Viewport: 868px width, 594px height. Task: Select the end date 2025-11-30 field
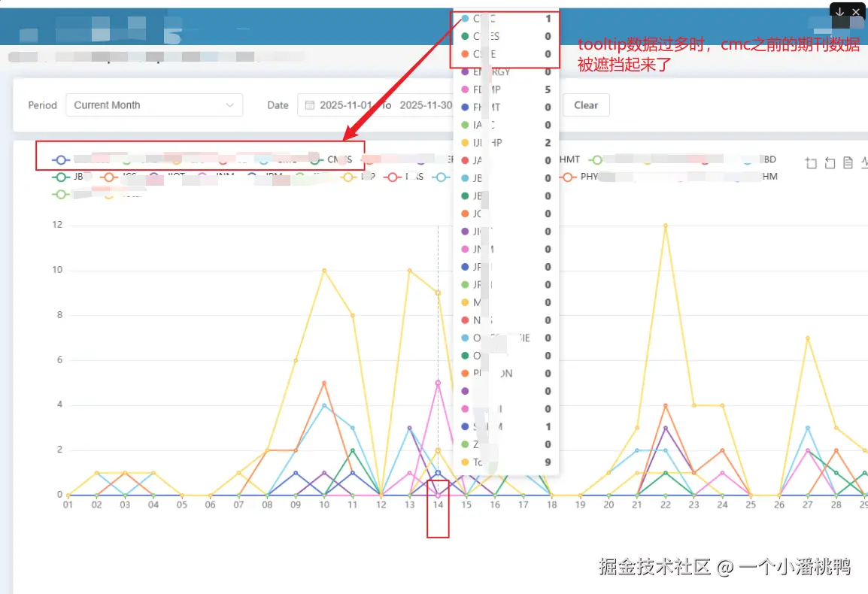pyautogui.click(x=426, y=105)
